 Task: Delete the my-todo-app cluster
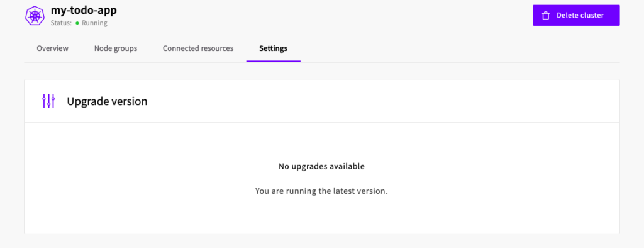576,15
